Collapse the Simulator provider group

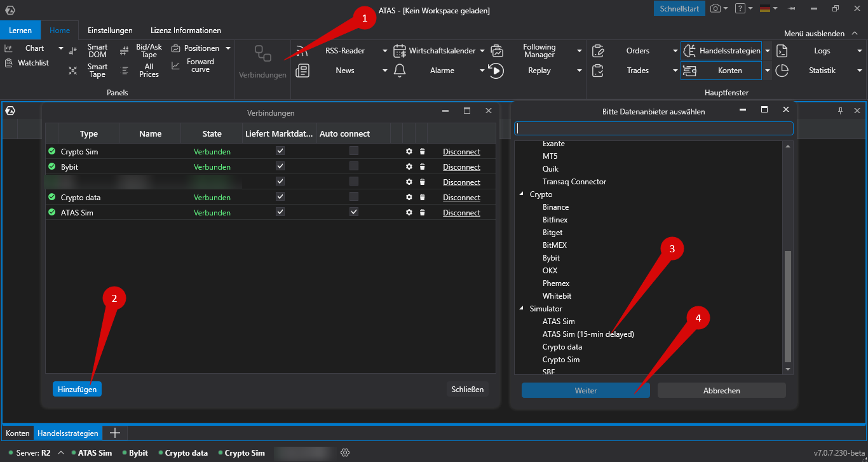522,309
